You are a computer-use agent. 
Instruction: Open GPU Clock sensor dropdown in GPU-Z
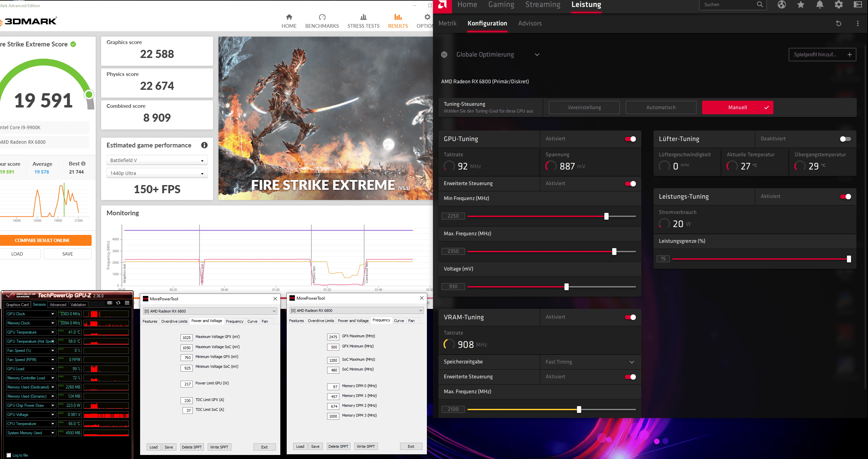pos(53,314)
